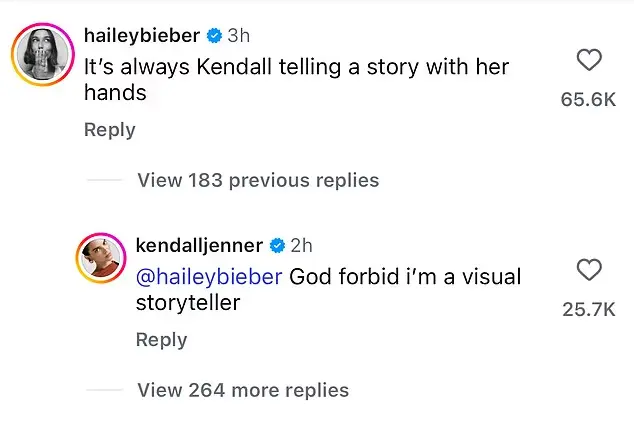This screenshot has height=428, width=634.
Task: Click the 3h timestamp on haileybieber's comment
Action: 239,36
